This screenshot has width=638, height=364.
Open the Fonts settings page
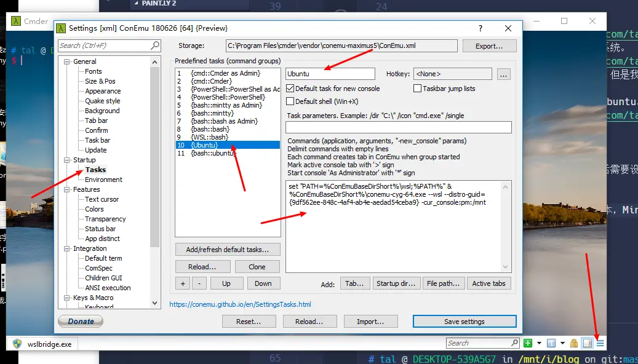(93, 71)
